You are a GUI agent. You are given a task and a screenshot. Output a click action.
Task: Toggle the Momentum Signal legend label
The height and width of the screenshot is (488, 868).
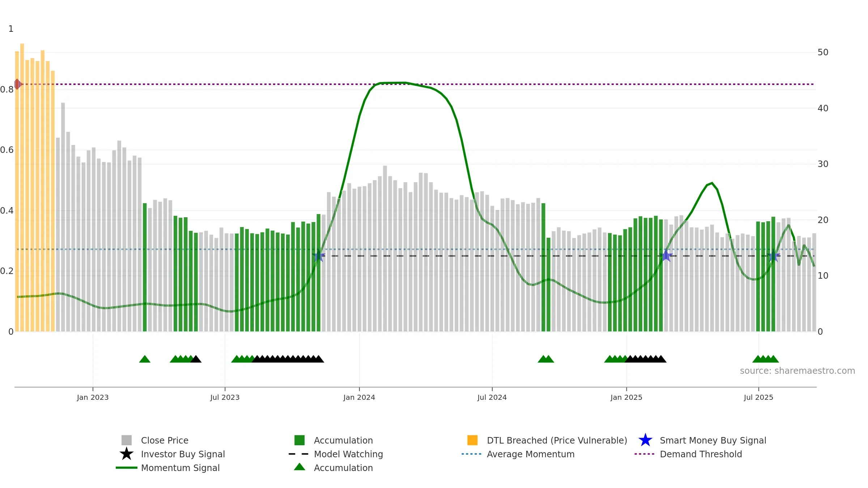[180, 468]
